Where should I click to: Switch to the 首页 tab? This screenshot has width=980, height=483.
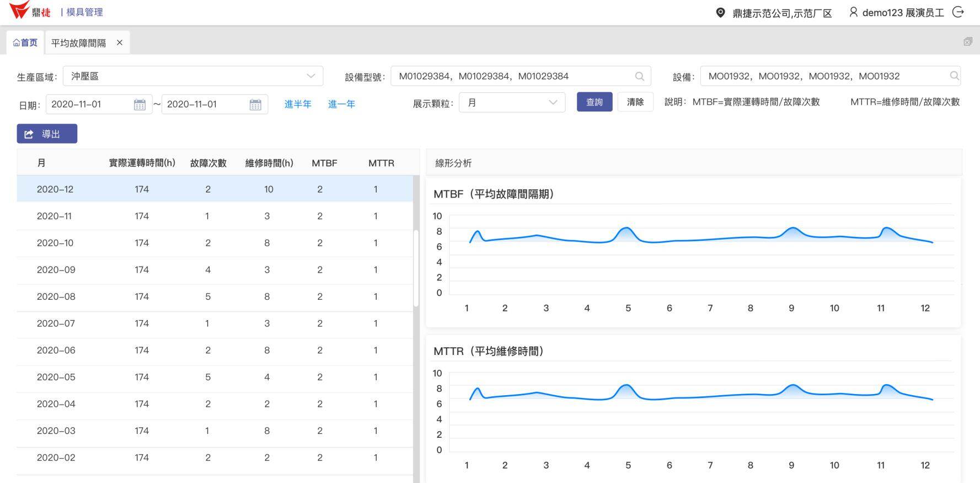click(25, 43)
